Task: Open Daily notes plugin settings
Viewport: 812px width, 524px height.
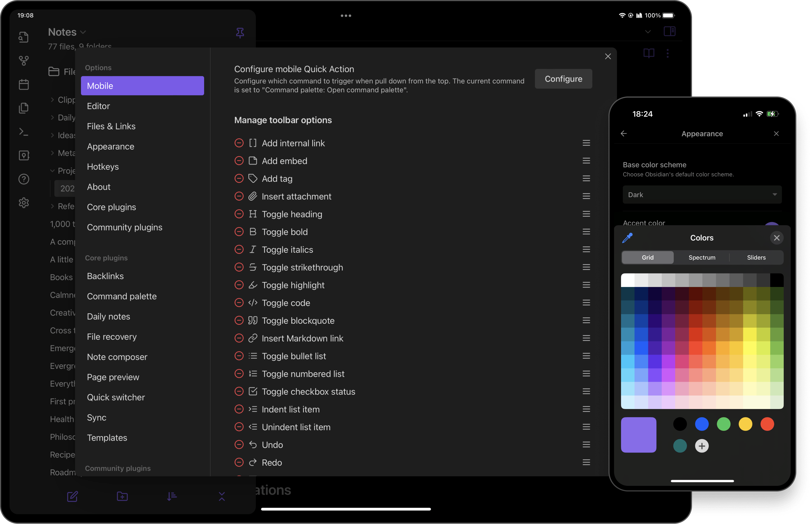Action: click(x=142, y=316)
